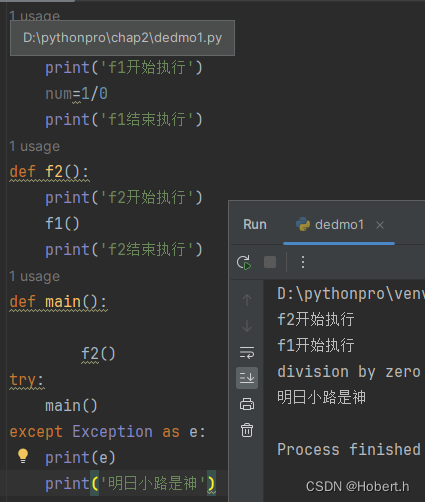This screenshot has width=425, height=502.
Task: Toggle scroll to end of output
Action: click(x=247, y=378)
